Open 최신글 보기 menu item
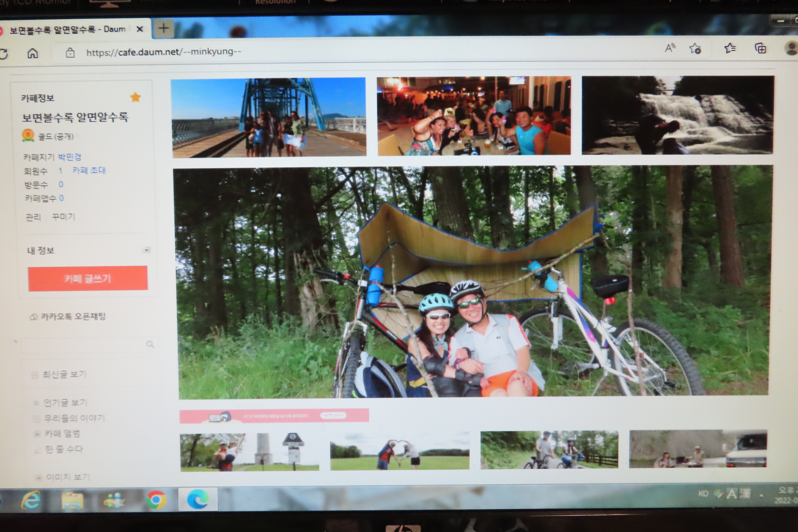The height and width of the screenshot is (532, 798). 64,374
